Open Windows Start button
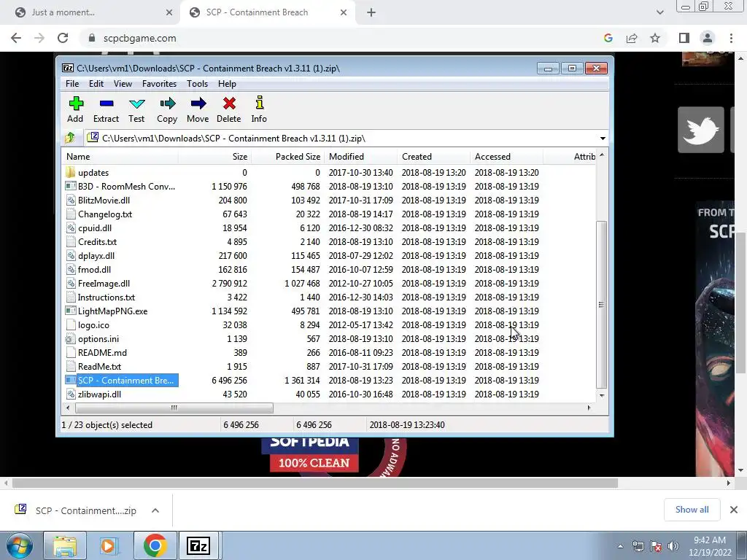 tap(20, 545)
